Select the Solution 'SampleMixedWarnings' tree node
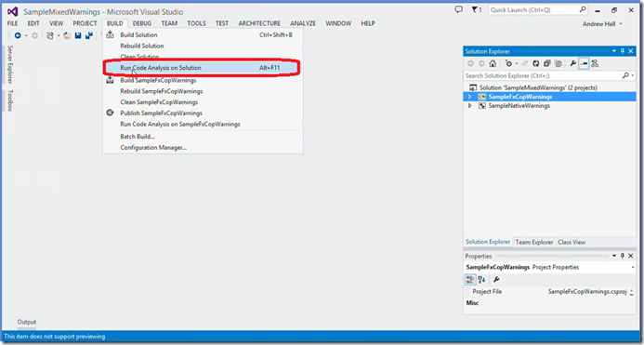The height and width of the screenshot is (345, 644). tap(538, 87)
